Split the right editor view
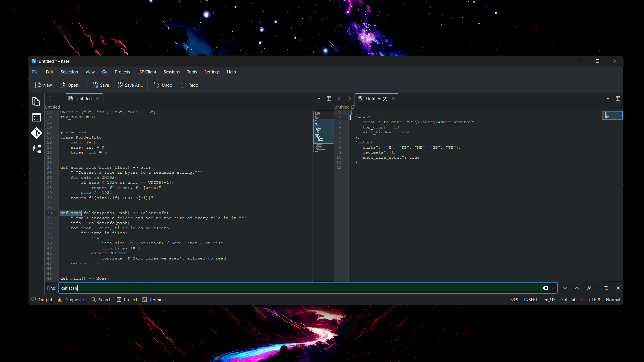The height and width of the screenshot is (362, 644). pos(618,98)
